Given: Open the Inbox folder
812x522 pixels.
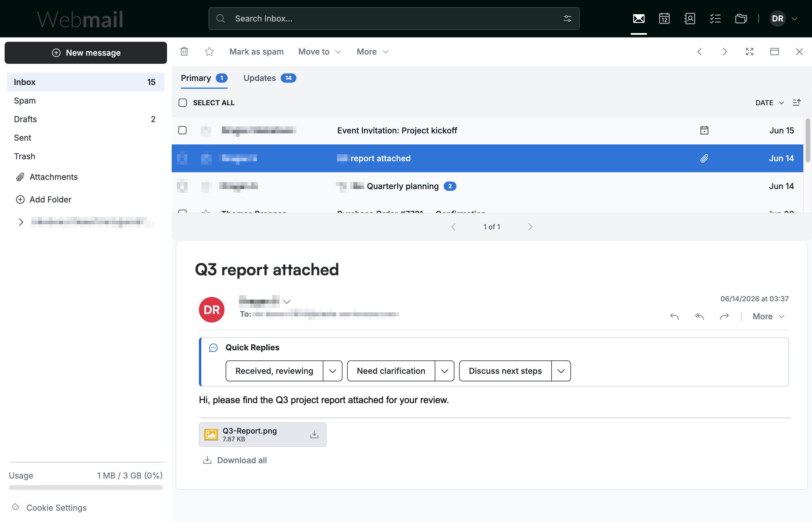Looking at the screenshot, I should click(x=86, y=82).
